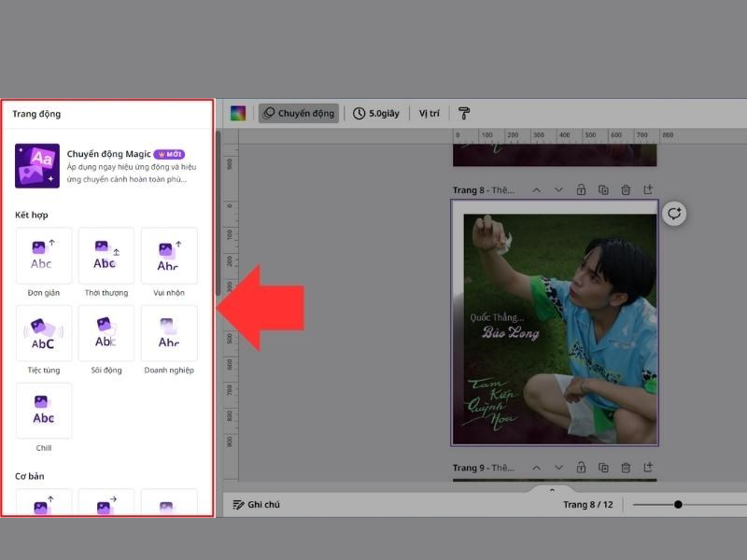
Task: Select the Doanh nghiệp animation preset
Action: pos(168,333)
